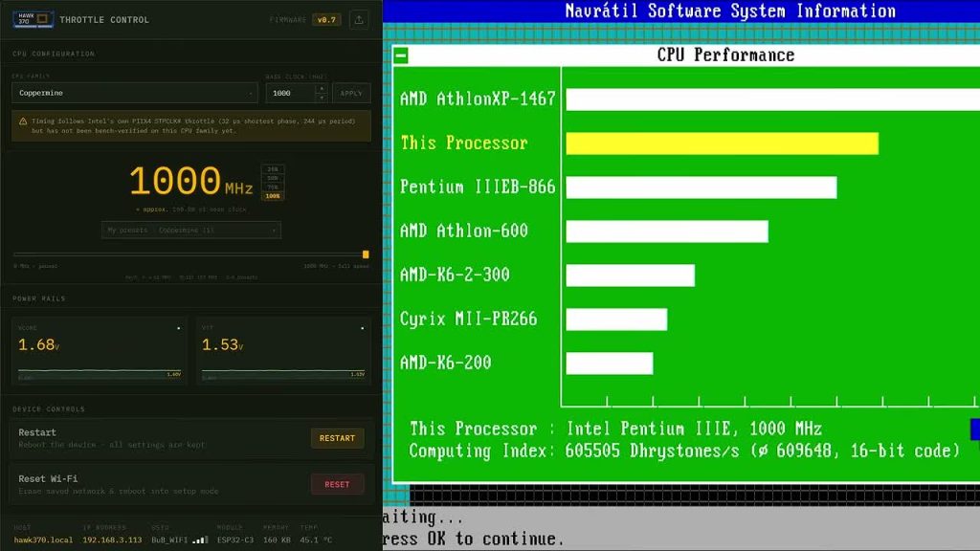Click the VTT voltage history graph

pos(283,374)
